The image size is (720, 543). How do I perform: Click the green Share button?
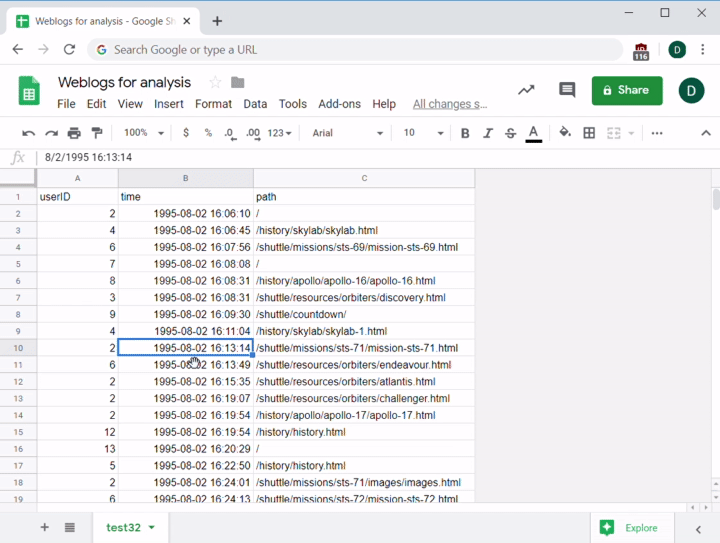627,90
